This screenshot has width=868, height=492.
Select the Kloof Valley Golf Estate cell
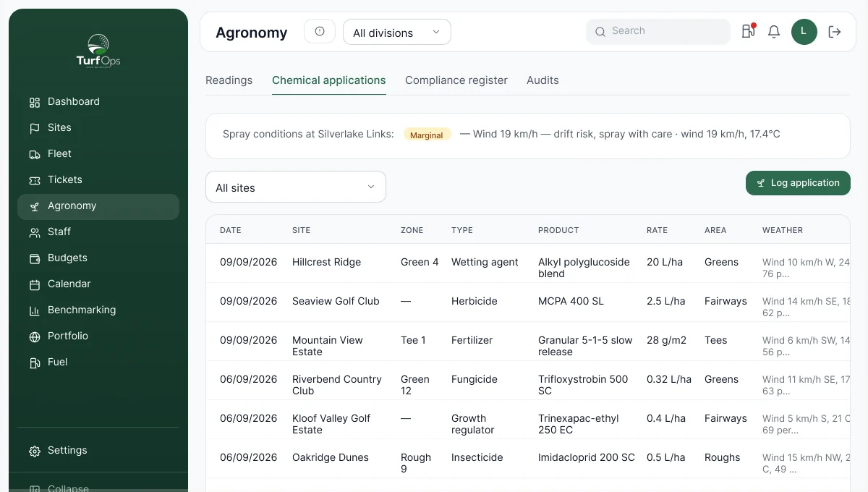(x=332, y=424)
